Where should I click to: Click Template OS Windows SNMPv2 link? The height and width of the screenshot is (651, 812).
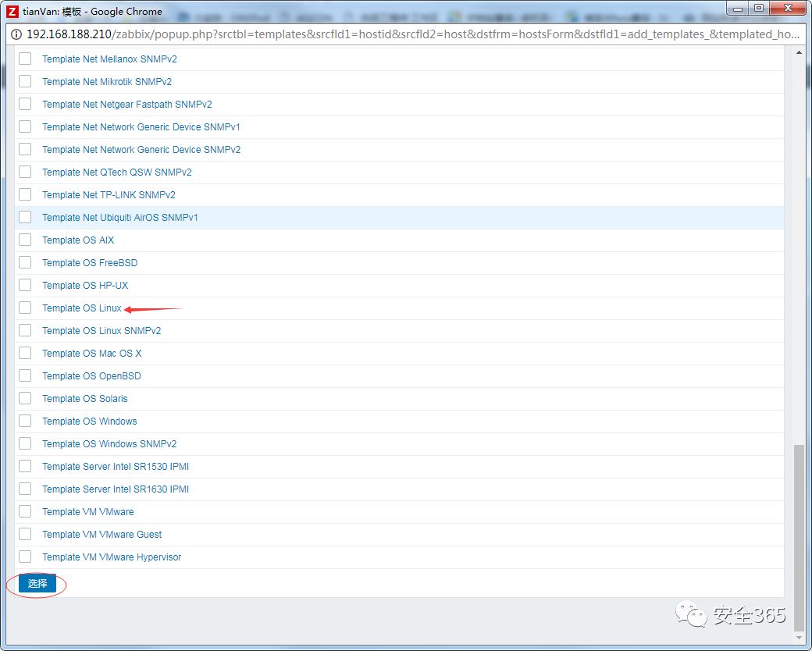coord(109,444)
